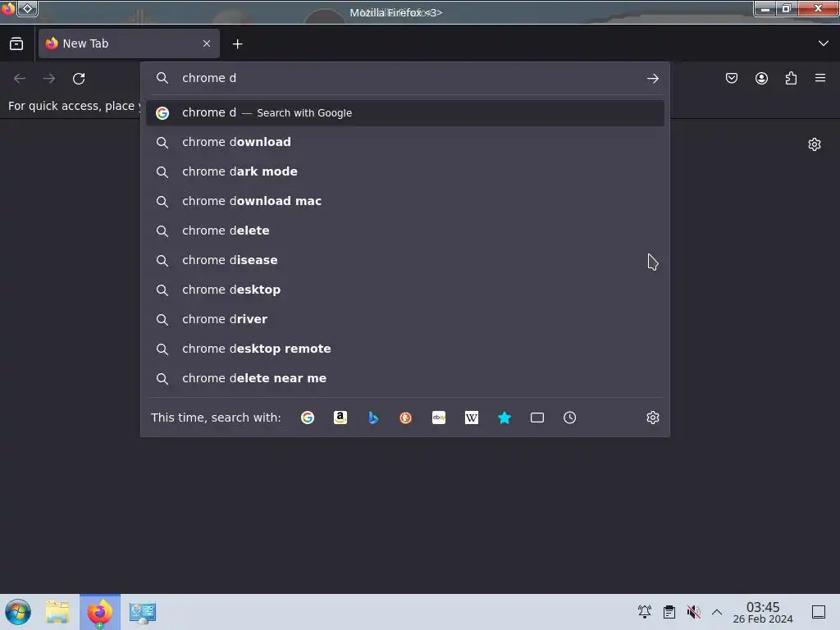Expand the list all tabs chevron
The image size is (840, 630).
click(824, 43)
